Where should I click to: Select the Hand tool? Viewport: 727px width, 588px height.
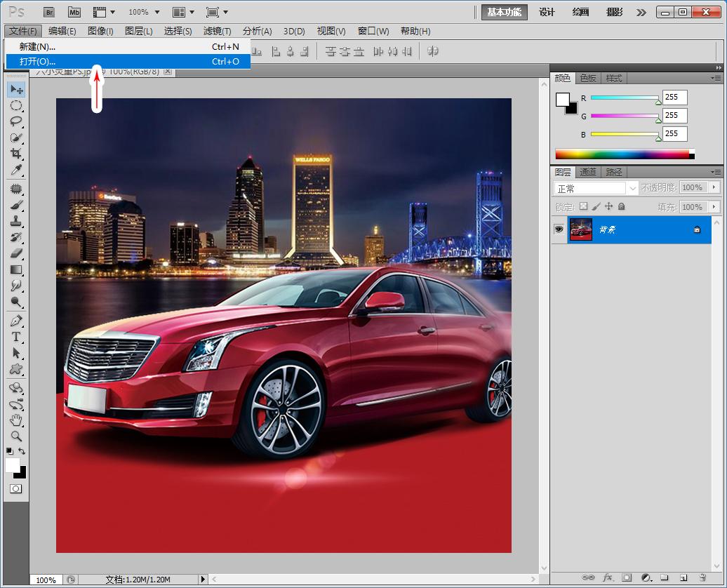[16, 420]
